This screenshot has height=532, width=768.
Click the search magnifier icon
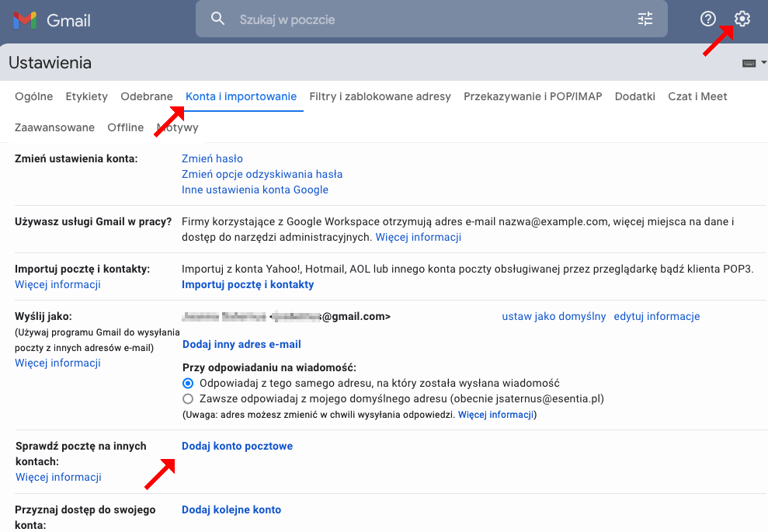point(217,19)
